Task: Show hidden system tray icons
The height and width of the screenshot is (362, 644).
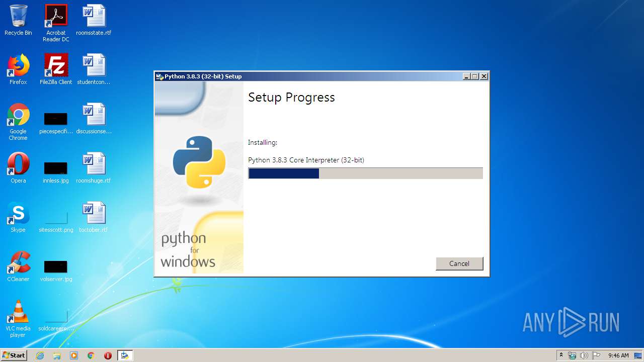Action: pyautogui.click(x=561, y=355)
